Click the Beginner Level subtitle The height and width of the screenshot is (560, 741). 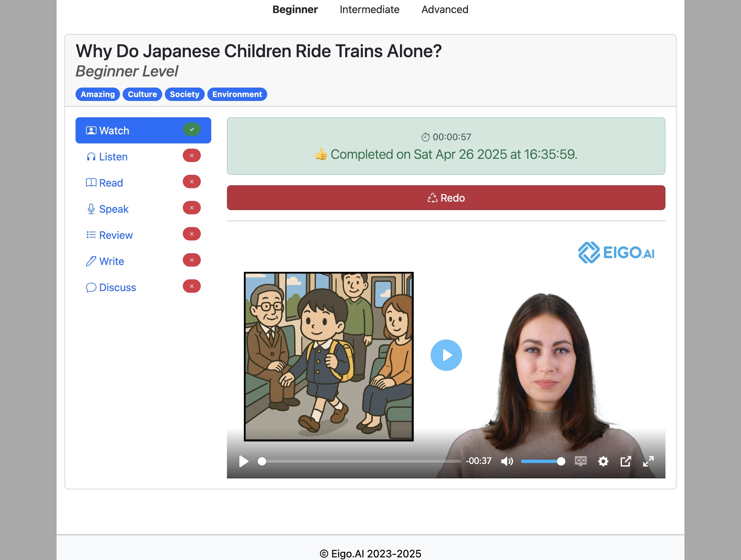(127, 71)
